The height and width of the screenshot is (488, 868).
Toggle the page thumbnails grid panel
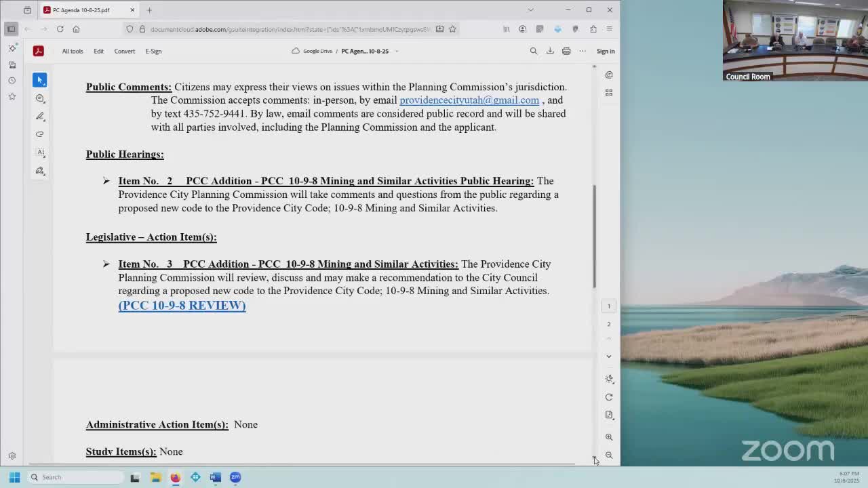(609, 93)
